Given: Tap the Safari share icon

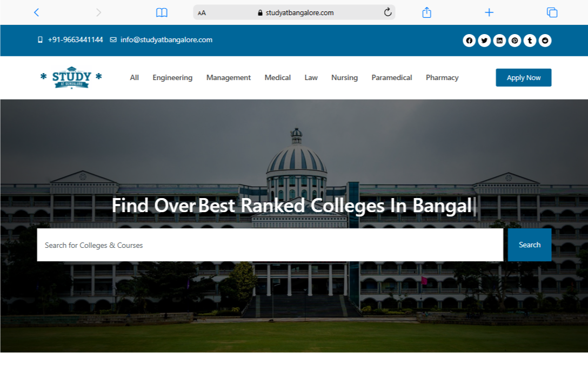Looking at the screenshot, I should tap(426, 12).
